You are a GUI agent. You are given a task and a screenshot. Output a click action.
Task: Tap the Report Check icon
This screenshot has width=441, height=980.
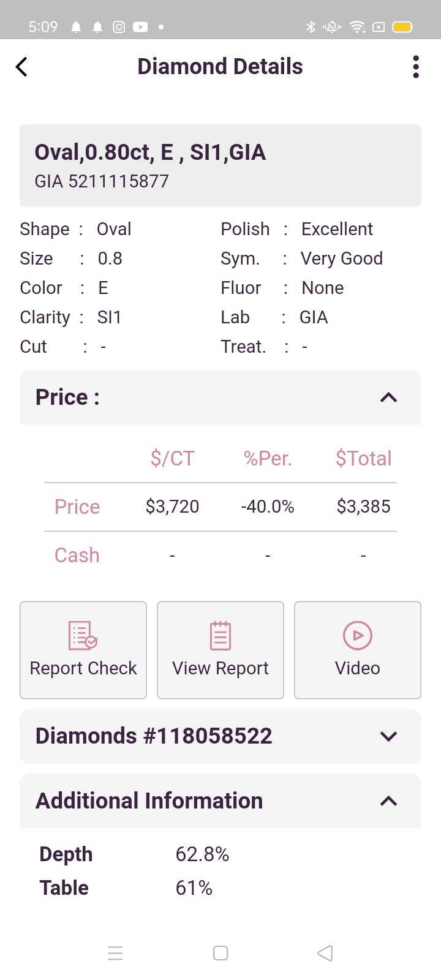tap(83, 635)
